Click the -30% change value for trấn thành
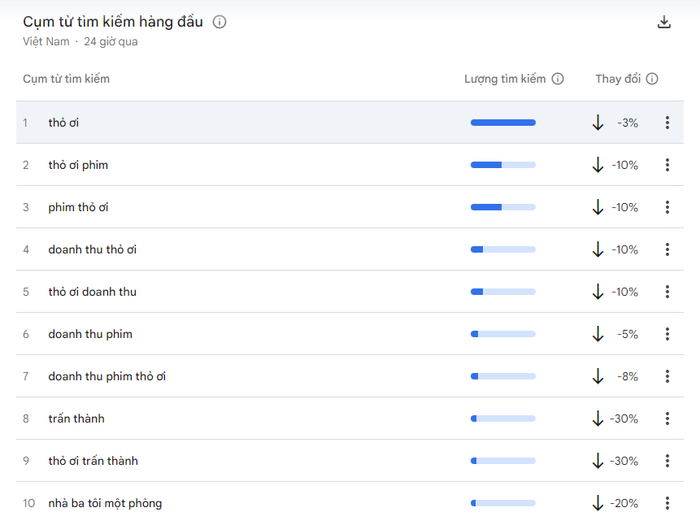Screen dimensions: 700x524 [624, 419]
